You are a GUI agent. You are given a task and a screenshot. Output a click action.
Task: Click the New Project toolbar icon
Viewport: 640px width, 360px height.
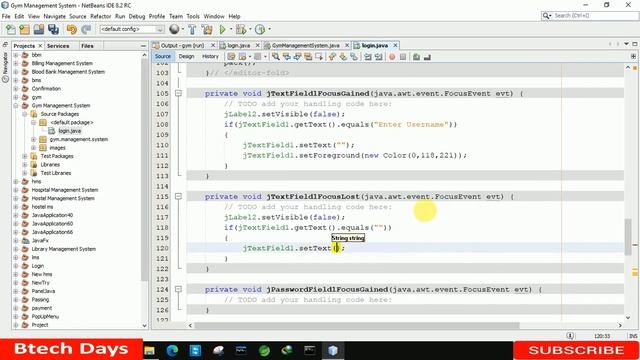[24, 29]
